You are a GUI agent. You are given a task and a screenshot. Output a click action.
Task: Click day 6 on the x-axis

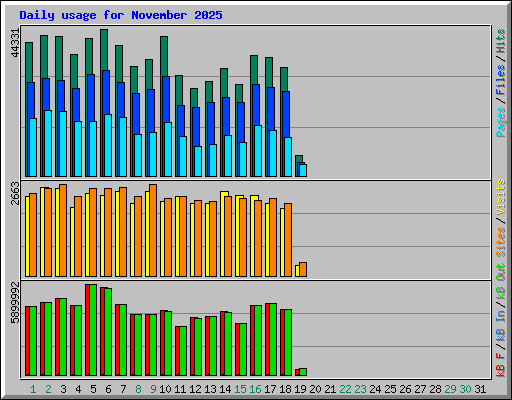108,389
